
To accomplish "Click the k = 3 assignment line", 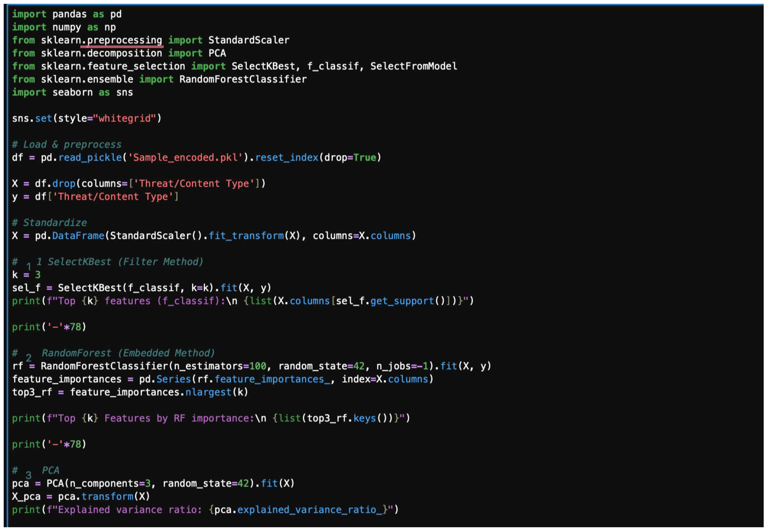I will 26,275.
